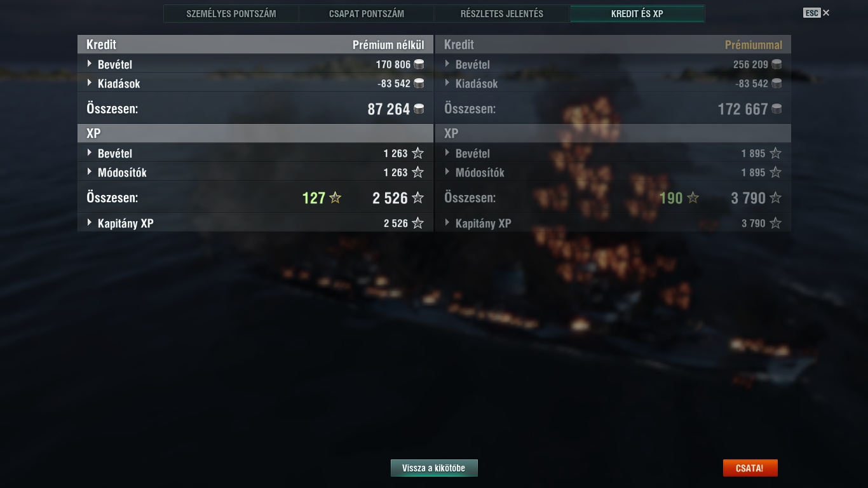Click the star icon next to 2 526 total XP
The image size is (868, 488).
point(417,198)
